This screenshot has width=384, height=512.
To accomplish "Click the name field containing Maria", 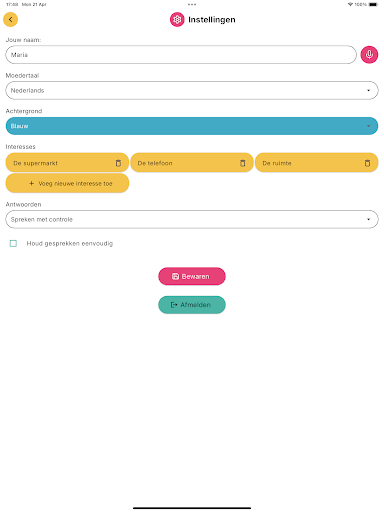I will (x=181, y=55).
